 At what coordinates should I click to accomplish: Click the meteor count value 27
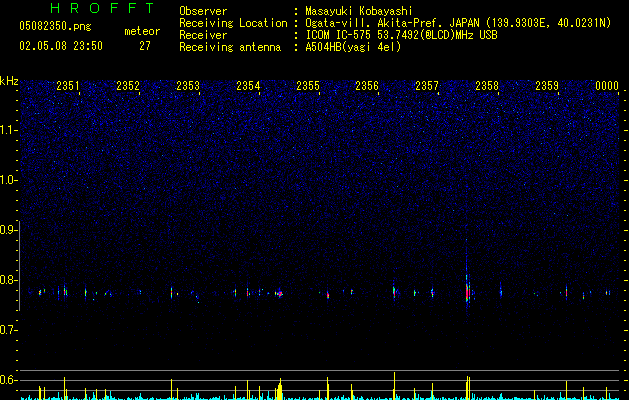pos(145,46)
